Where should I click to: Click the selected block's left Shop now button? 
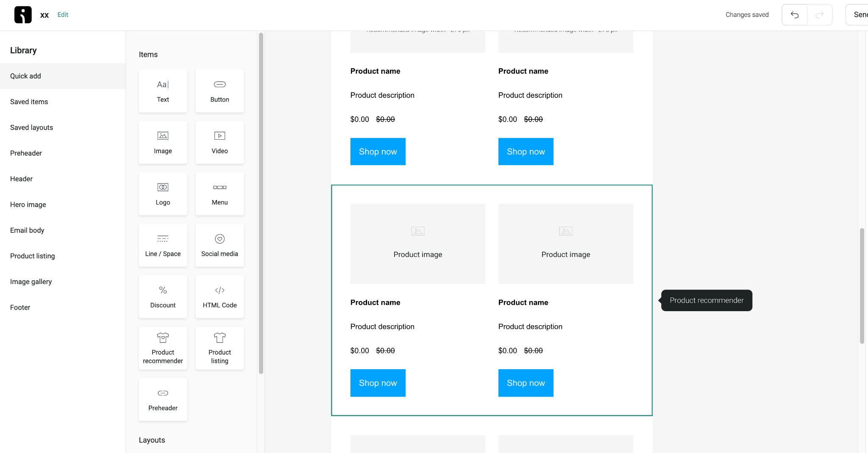click(x=378, y=383)
